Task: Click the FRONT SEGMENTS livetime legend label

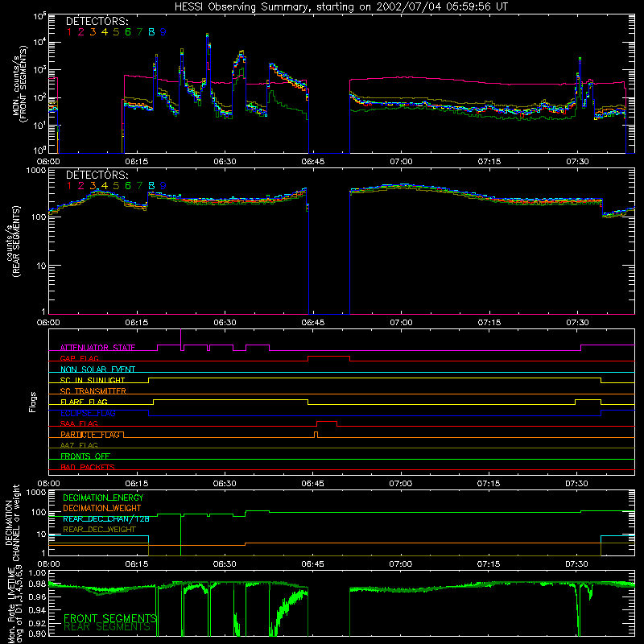Action: tap(110, 618)
